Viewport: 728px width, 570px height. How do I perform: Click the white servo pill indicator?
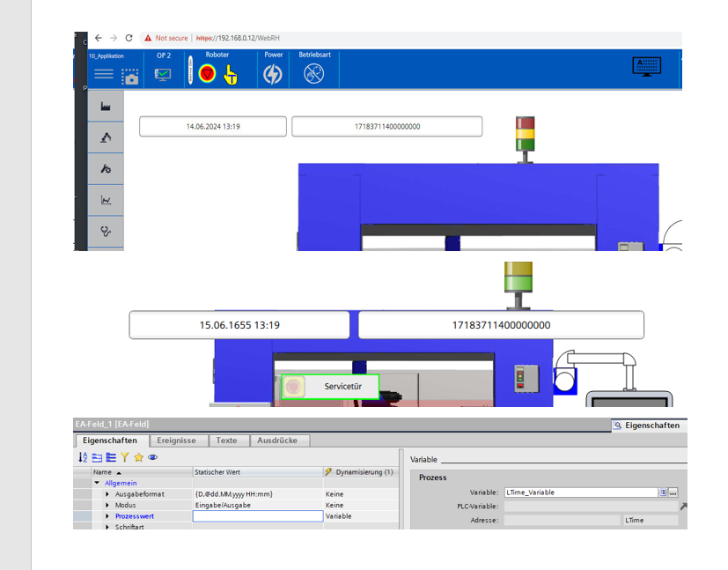(190, 70)
